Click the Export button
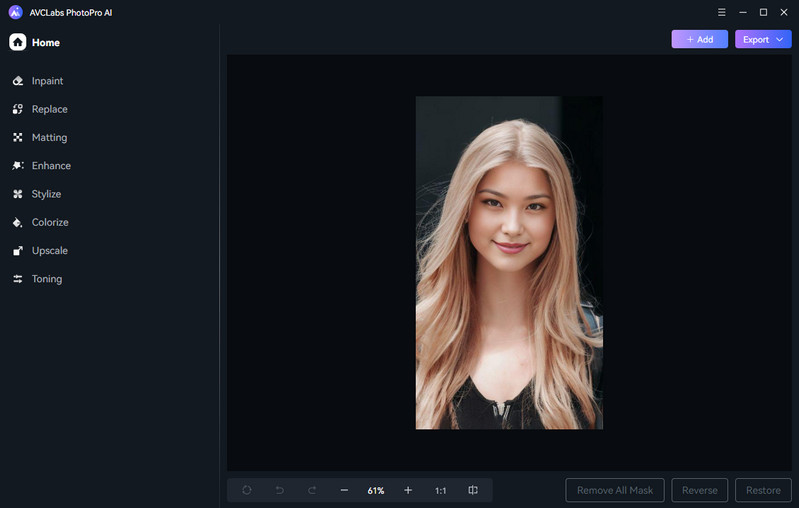The width and height of the screenshot is (799, 508). click(763, 39)
